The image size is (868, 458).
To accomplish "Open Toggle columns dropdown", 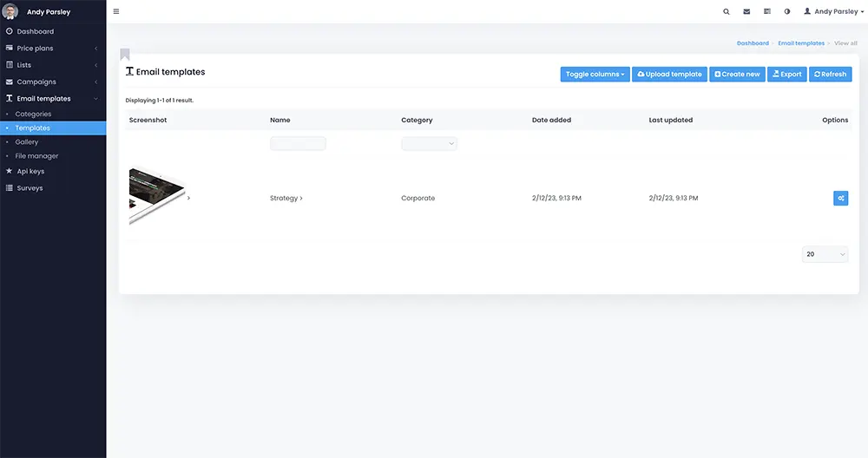I will coord(595,74).
